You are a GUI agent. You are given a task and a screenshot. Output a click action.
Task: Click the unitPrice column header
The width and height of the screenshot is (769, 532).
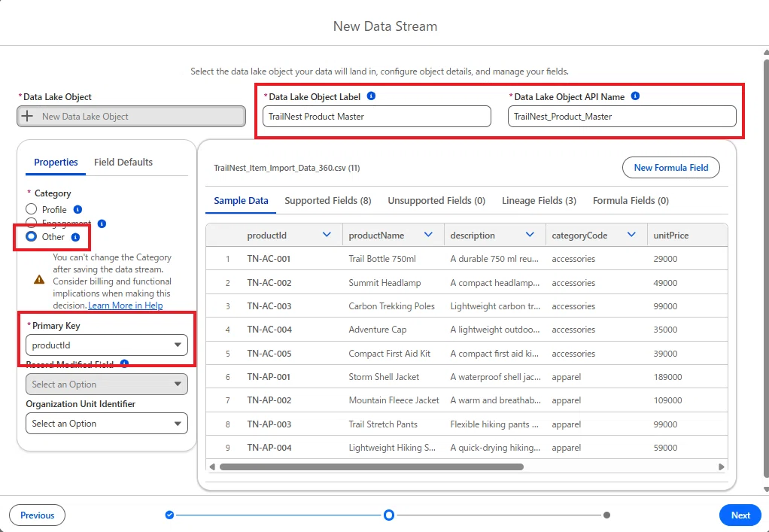coord(687,236)
